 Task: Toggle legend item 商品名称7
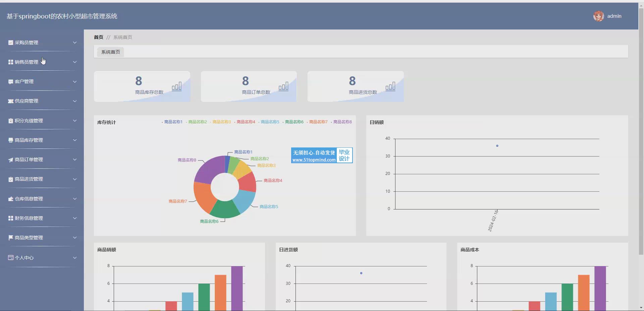pyautogui.click(x=317, y=122)
